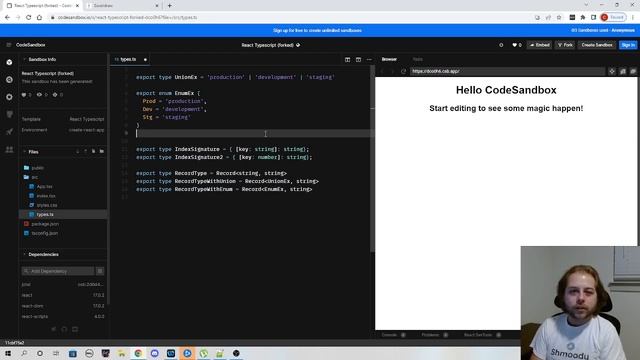The image size is (640, 360).
Task: Click the Twitter icon below the dependencies
Action: [53, 329]
